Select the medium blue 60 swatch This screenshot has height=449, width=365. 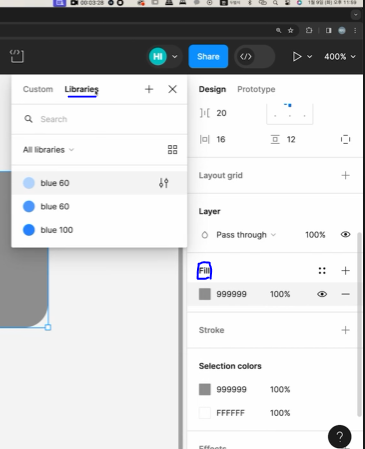pyautogui.click(x=29, y=206)
